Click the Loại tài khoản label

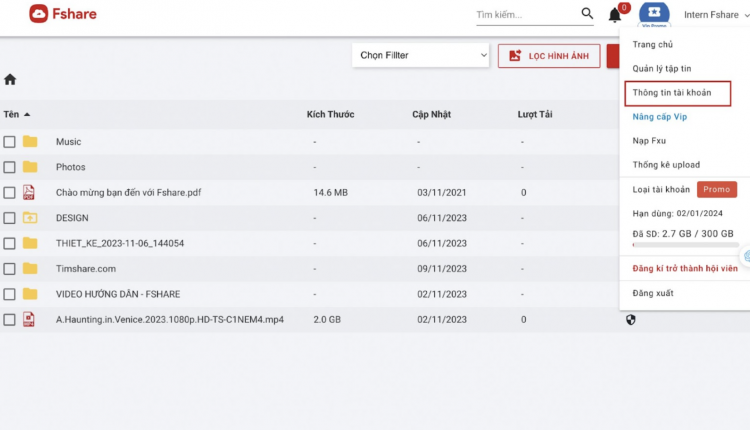click(x=661, y=189)
